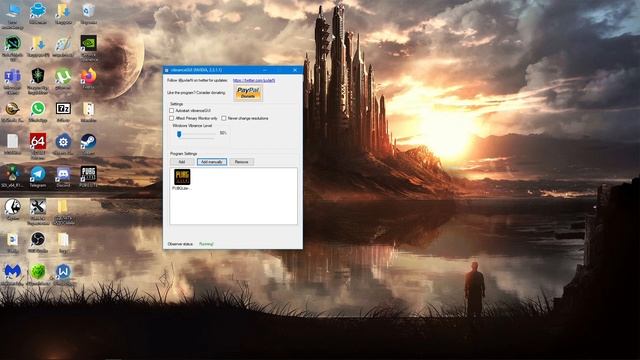
Task: Minimize the vibranceGUI window
Action: pyautogui.click(x=264, y=70)
